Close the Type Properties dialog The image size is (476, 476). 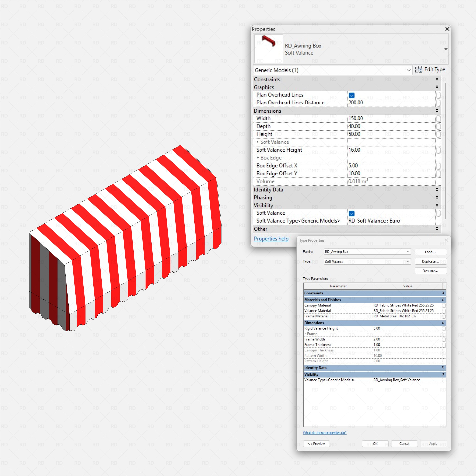coord(446,240)
